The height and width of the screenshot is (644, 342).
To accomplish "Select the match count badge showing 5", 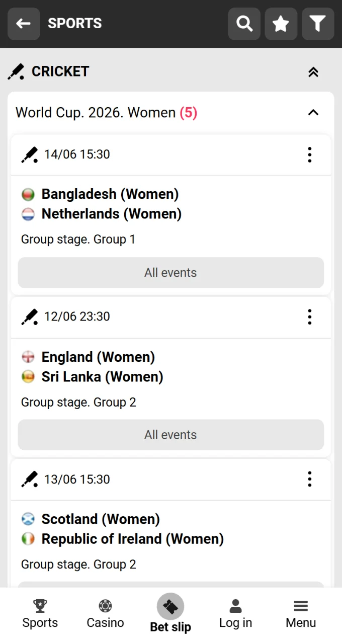I will [x=188, y=113].
